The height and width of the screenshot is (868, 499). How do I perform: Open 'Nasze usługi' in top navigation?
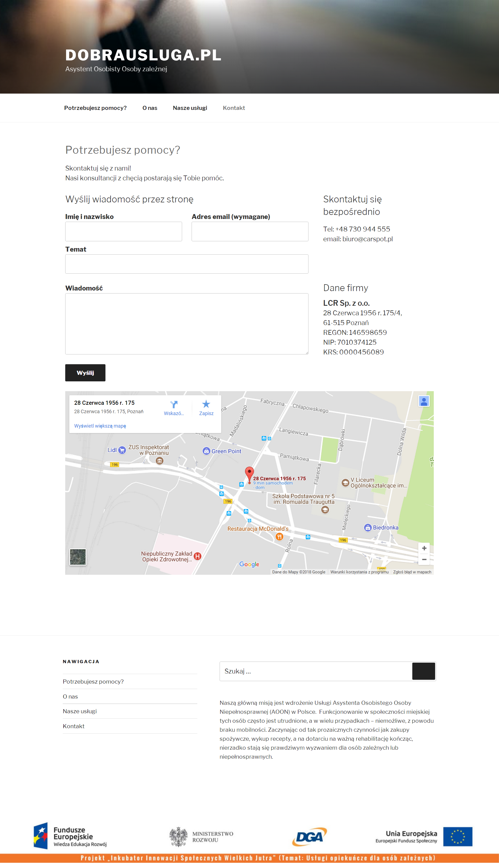click(x=190, y=108)
